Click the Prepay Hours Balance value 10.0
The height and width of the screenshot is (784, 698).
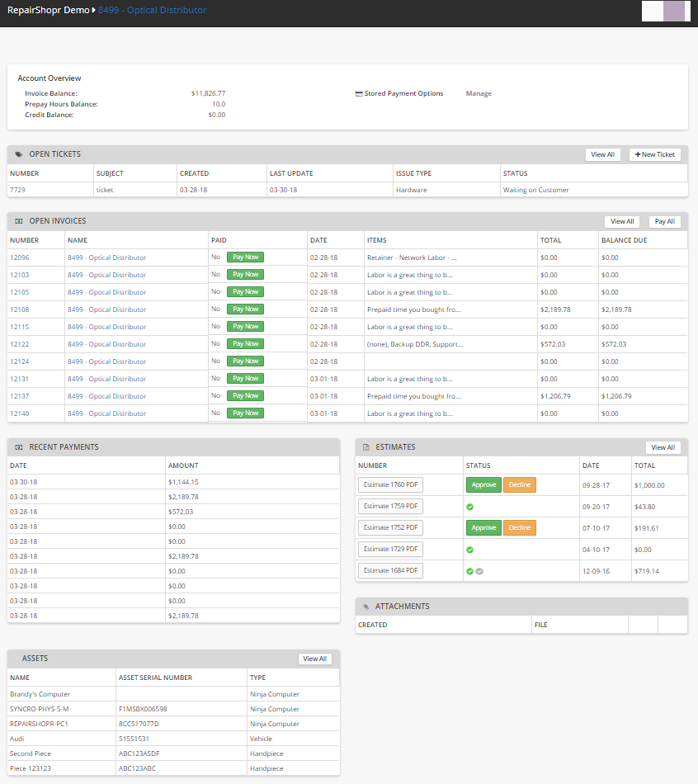point(219,104)
